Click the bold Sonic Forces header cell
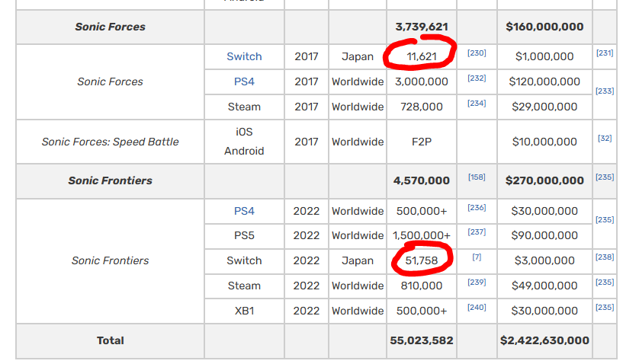 click(x=110, y=27)
